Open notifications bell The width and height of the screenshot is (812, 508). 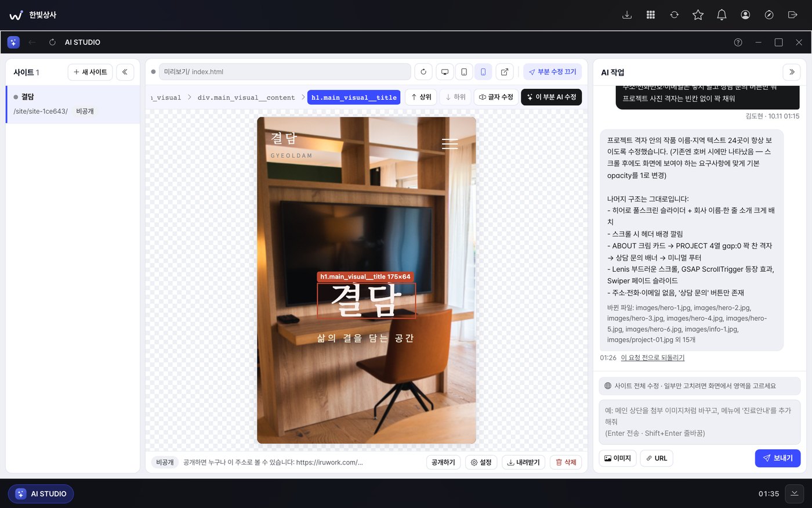(x=722, y=15)
